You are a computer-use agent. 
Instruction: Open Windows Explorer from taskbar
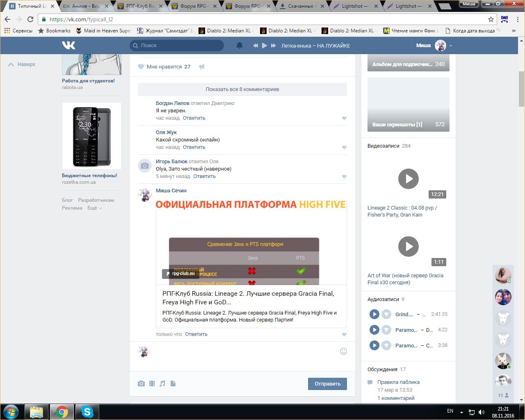[x=37, y=412]
